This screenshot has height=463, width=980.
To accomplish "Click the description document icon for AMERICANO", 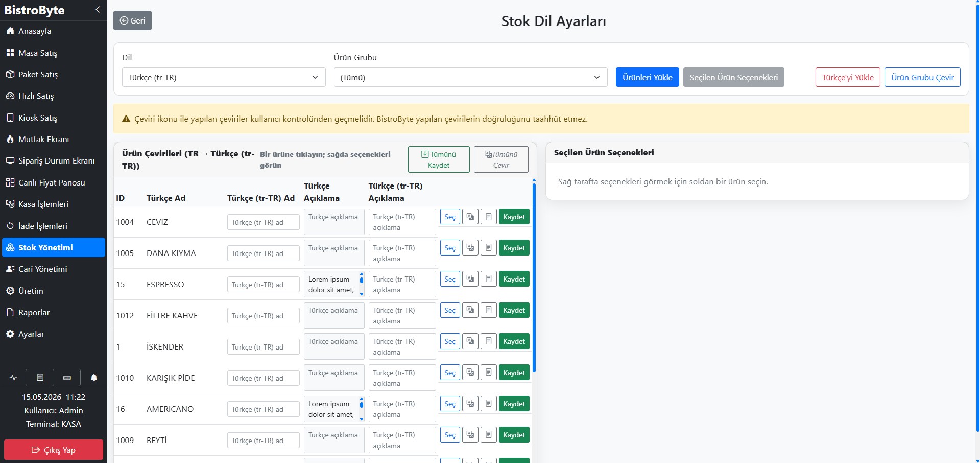I will [489, 404].
